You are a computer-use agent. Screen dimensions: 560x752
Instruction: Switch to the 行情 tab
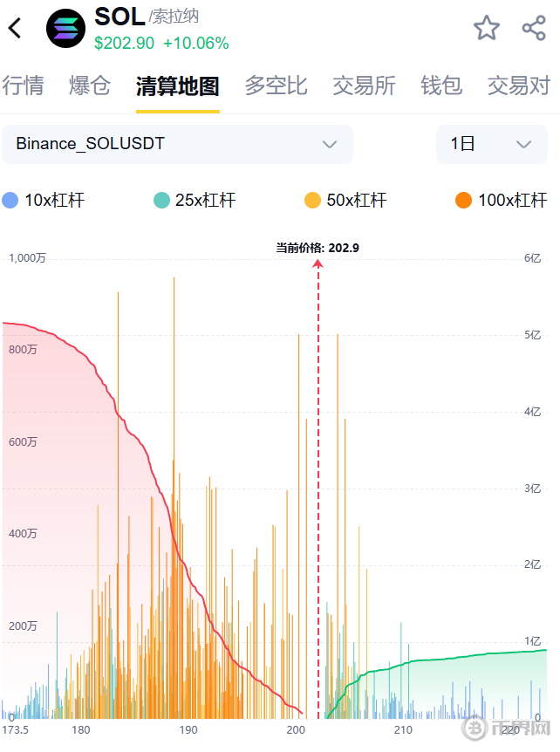[x=24, y=85]
